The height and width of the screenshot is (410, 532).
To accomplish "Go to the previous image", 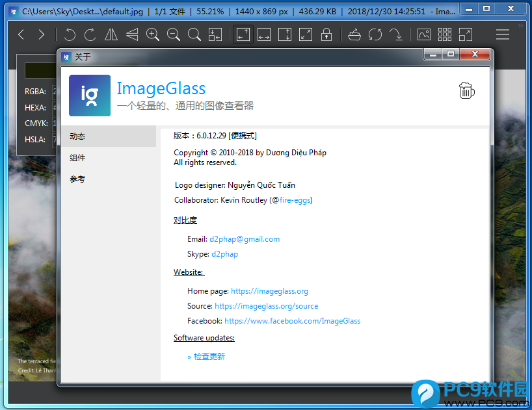I will (21, 34).
